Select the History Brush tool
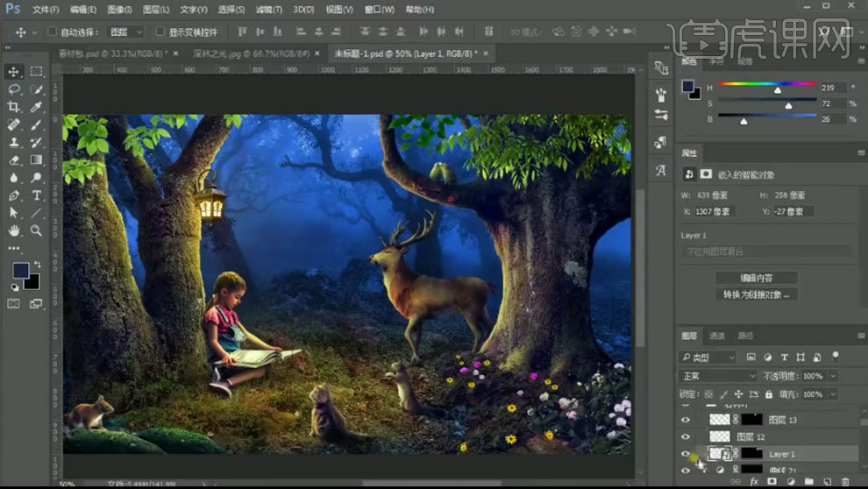Viewport: 868px width, 489px height. click(x=36, y=142)
